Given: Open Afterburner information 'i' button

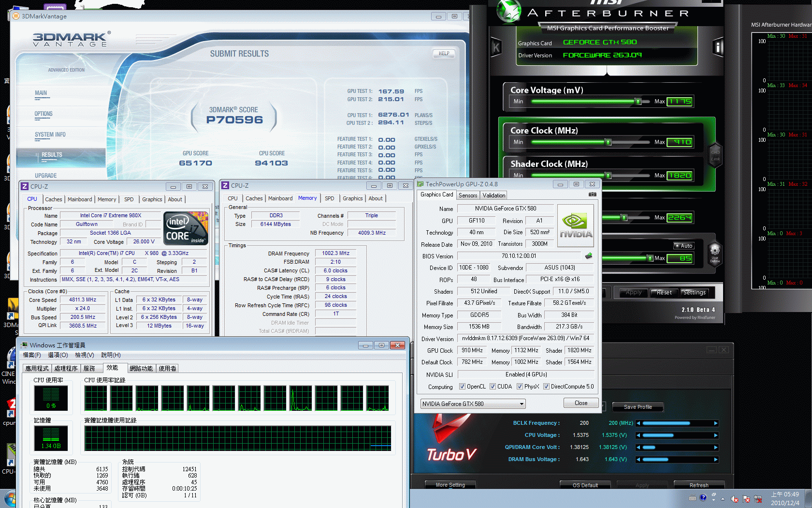Looking at the screenshot, I should [x=718, y=47].
